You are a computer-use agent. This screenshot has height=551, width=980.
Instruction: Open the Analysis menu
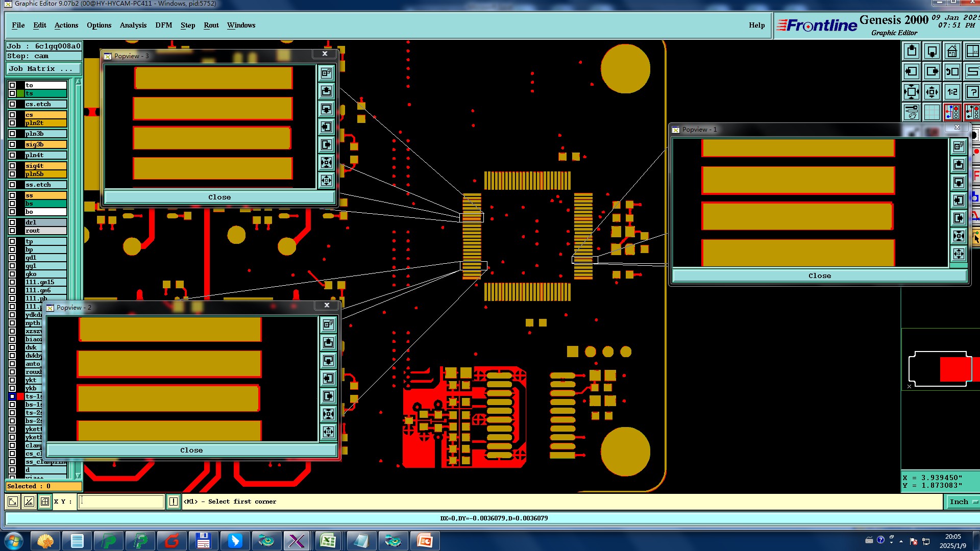(133, 25)
